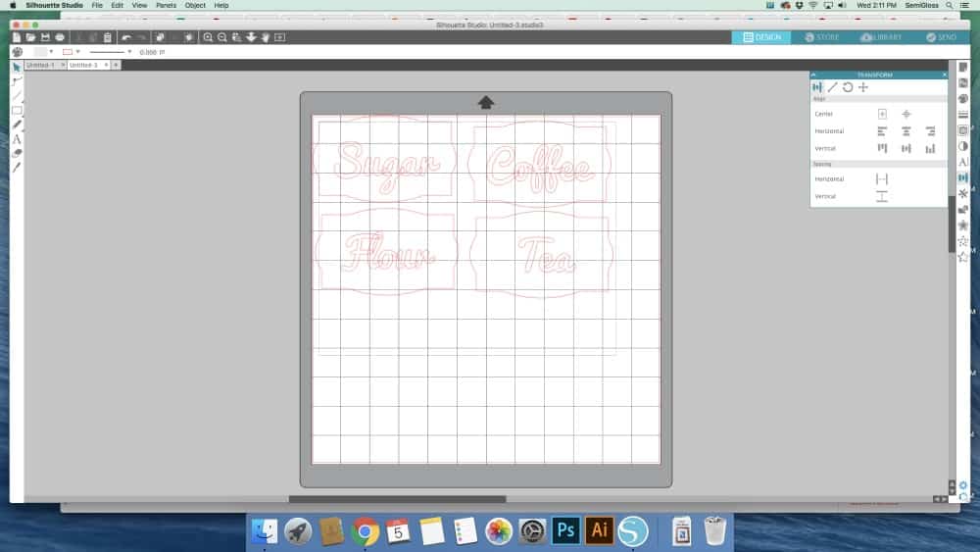Zoom in with the magnifier plus icon
Viewport: 980px width, 552px height.
click(x=208, y=37)
